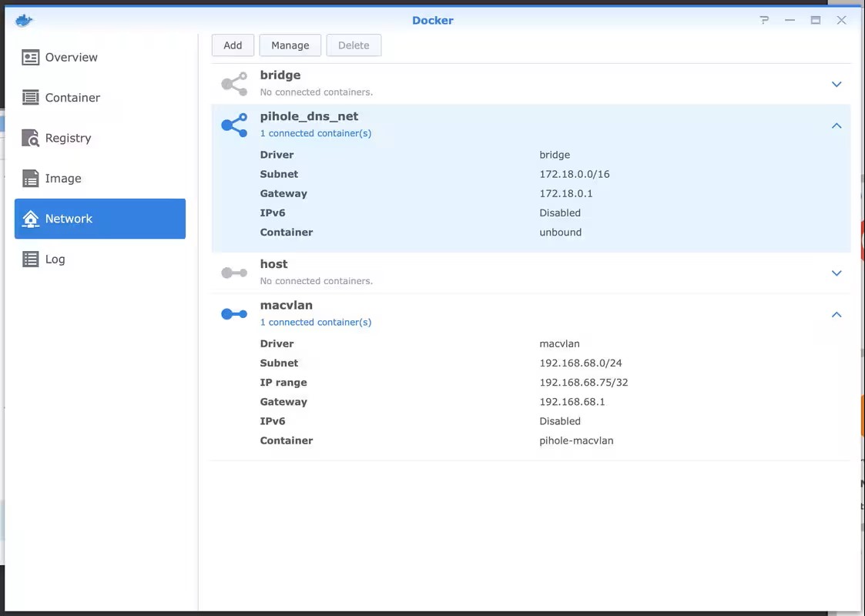The height and width of the screenshot is (616, 865).
Task: Collapse the macvlan network details
Action: click(837, 314)
